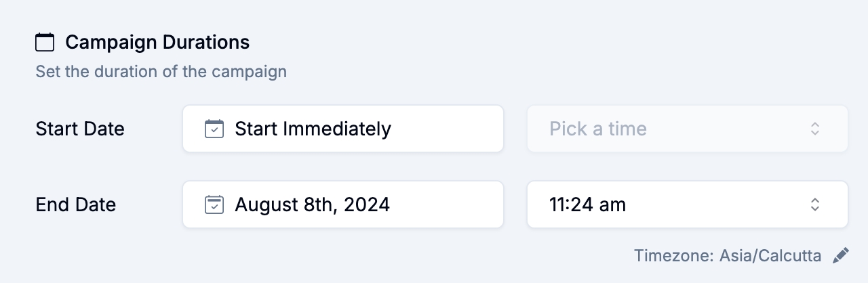The width and height of the screenshot is (868, 283).
Task: Open the August 8th, 2024 date picker
Action: [342, 204]
